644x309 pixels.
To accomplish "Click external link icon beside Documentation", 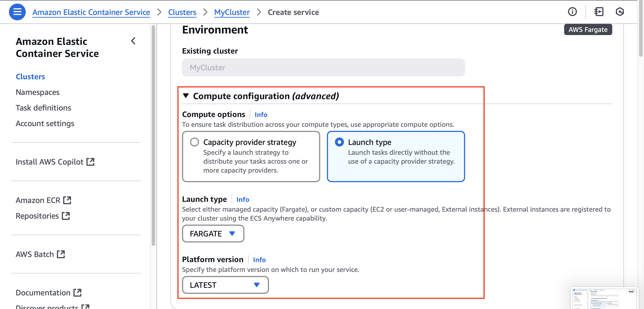I will tap(78, 292).
